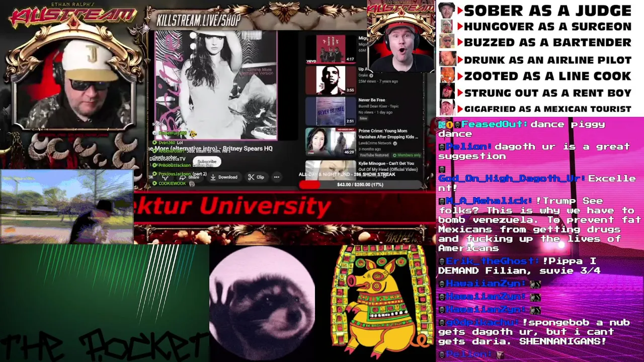Click 'GIGAFRIED AS A MEXICAN TOURIST' row
This screenshot has width=644, height=362.
click(x=536, y=109)
